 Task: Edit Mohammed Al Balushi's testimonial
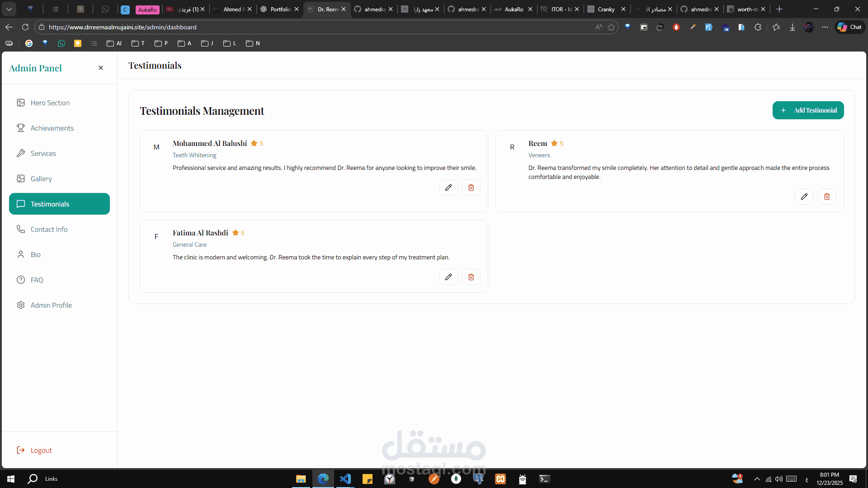(x=448, y=188)
